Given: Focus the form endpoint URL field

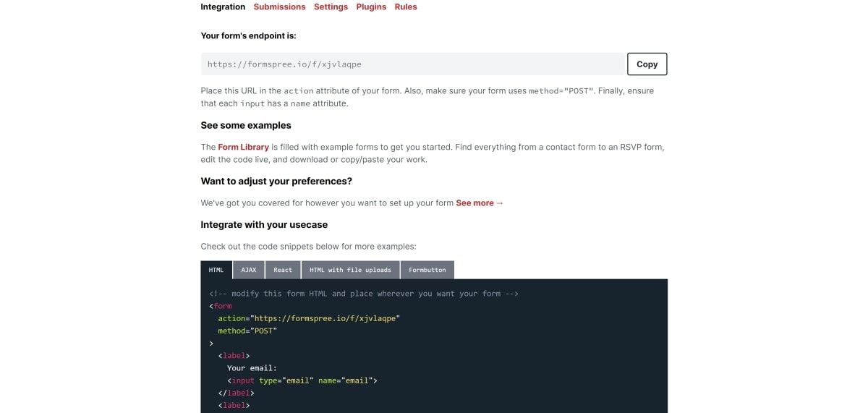Looking at the screenshot, I should [x=412, y=64].
